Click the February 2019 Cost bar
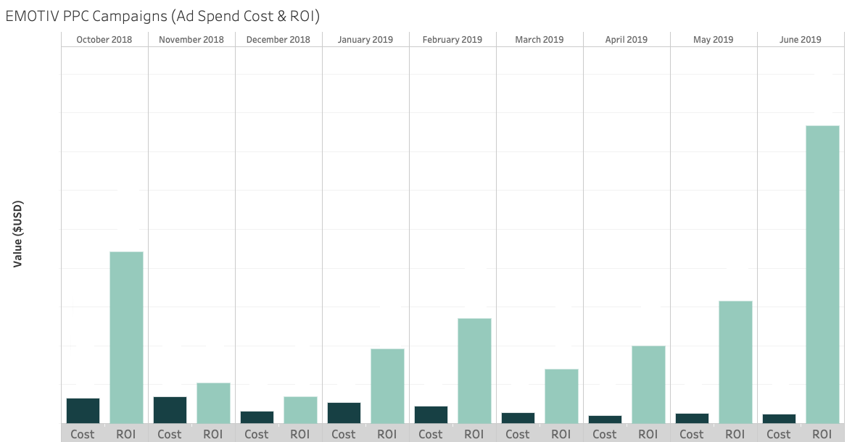 coord(431,415)
